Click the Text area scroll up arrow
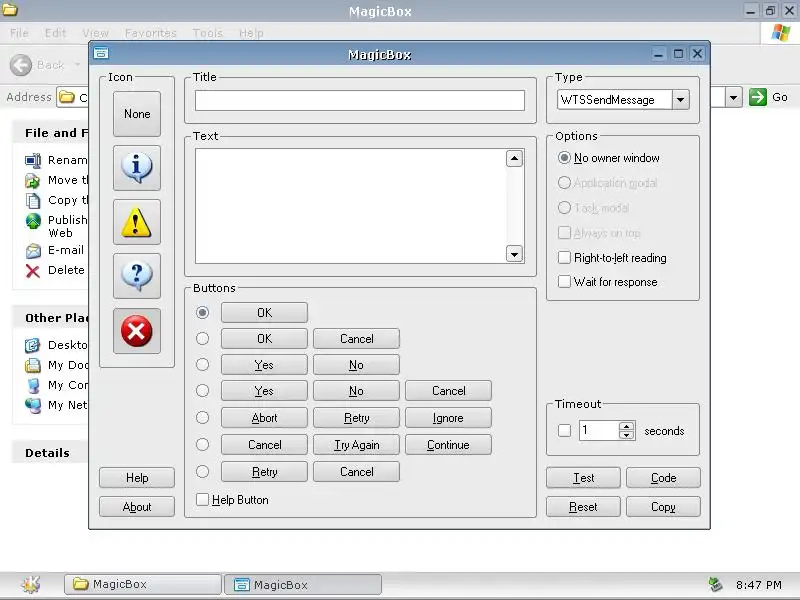This screenshot has width=800, height=600. (514, 159)
